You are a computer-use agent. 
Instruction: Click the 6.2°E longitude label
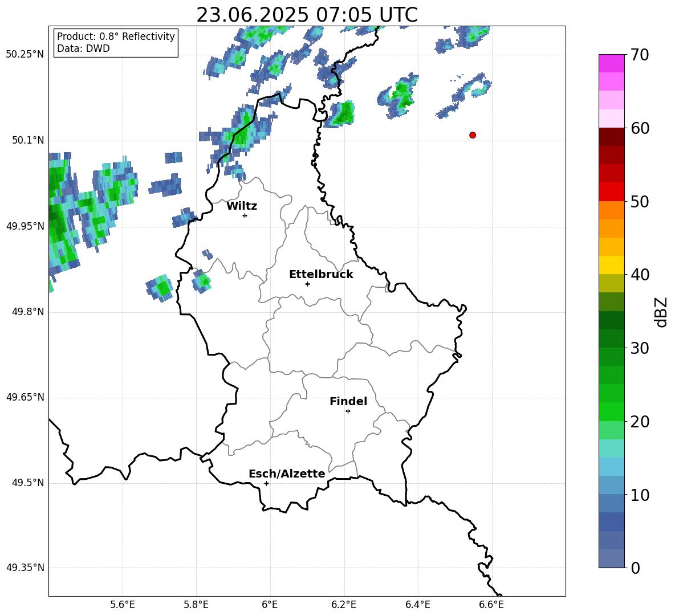point(344,605)
